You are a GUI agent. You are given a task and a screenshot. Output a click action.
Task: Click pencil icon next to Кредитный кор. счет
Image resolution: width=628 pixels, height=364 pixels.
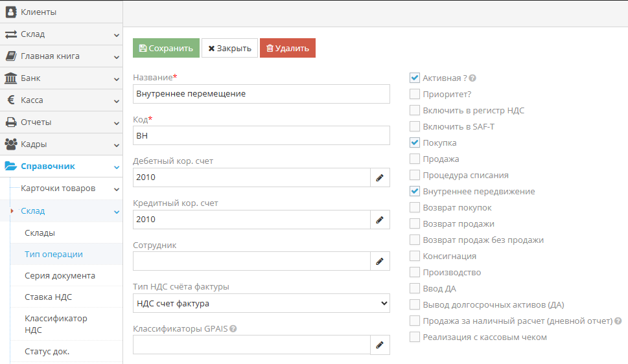point(380,220)
